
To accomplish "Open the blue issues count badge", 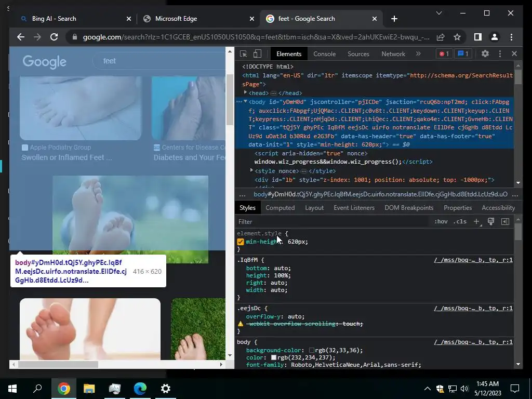I will [463, 54].
